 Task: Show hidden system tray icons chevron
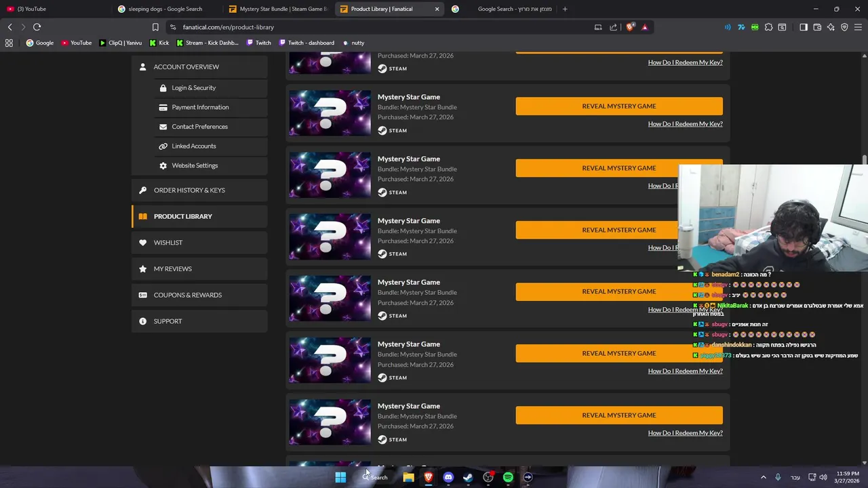[x=763, y=477]
